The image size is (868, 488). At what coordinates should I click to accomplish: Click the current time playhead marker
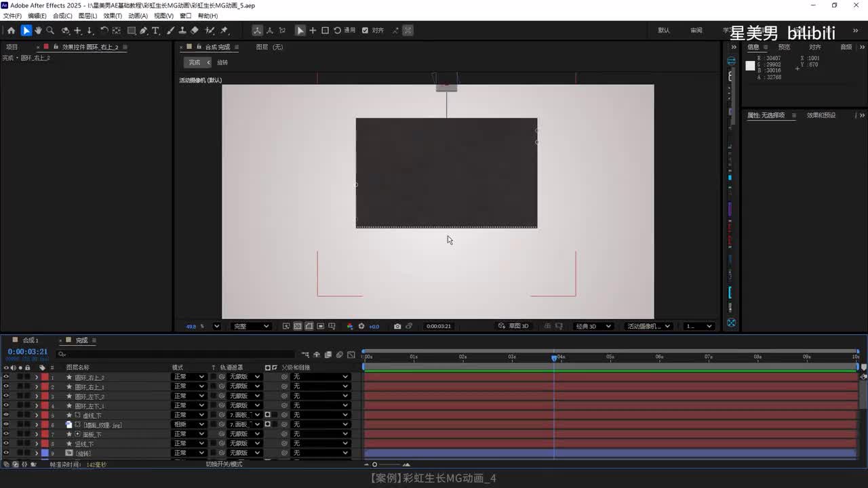click(554, 357)
